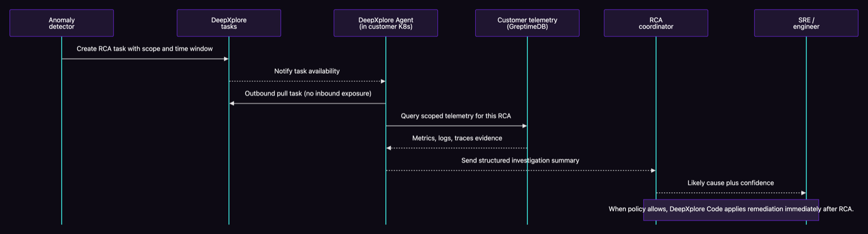Click 'Outbound pull task (no inbound exposure)' label
Image resolution: width=868 pixels, height=234 pixels.
coord(308,94)
